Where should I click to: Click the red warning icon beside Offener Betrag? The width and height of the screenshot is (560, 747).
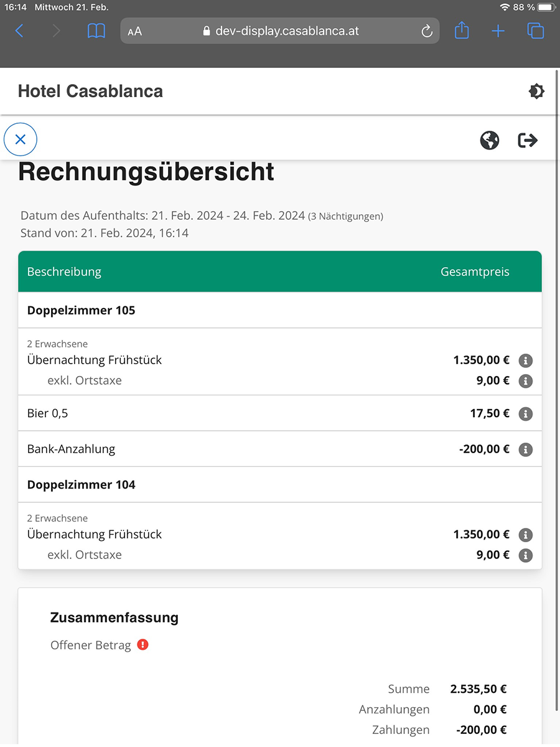[x=143, y=645]
